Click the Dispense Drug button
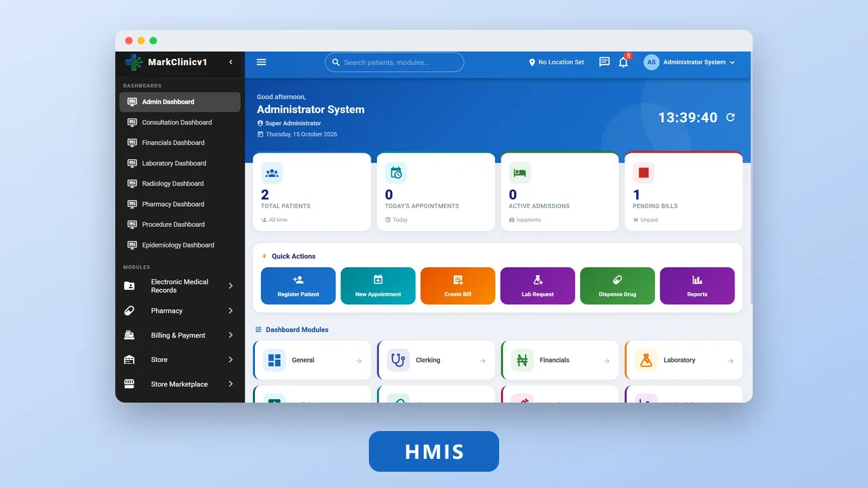 point(617,286)
